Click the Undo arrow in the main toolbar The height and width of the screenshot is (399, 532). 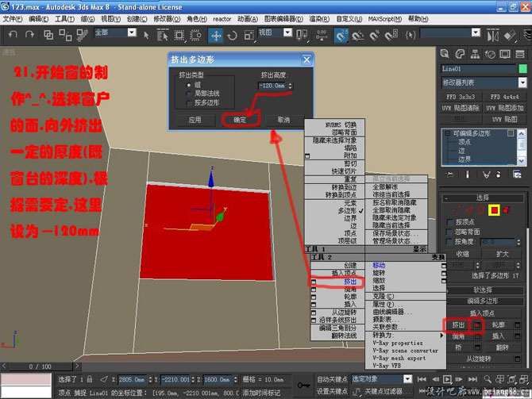point(13,35)
